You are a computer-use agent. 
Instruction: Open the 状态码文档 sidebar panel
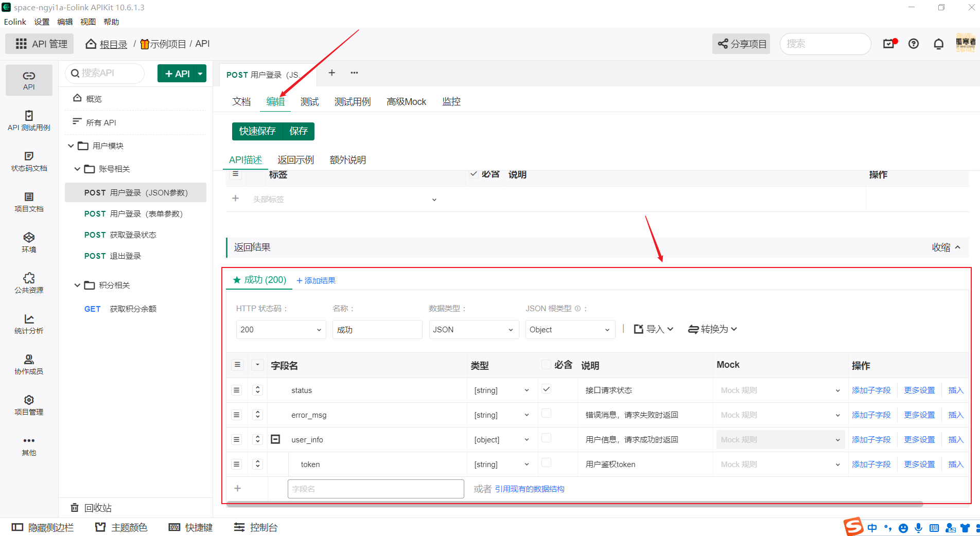pos(29,161)
